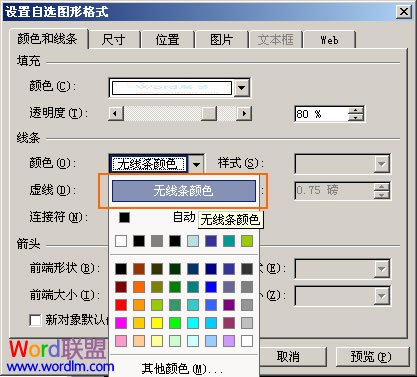This screenshot has height=377, width=417.
Task: Open the 尺寸 tab
Action: tap(114, 40)
